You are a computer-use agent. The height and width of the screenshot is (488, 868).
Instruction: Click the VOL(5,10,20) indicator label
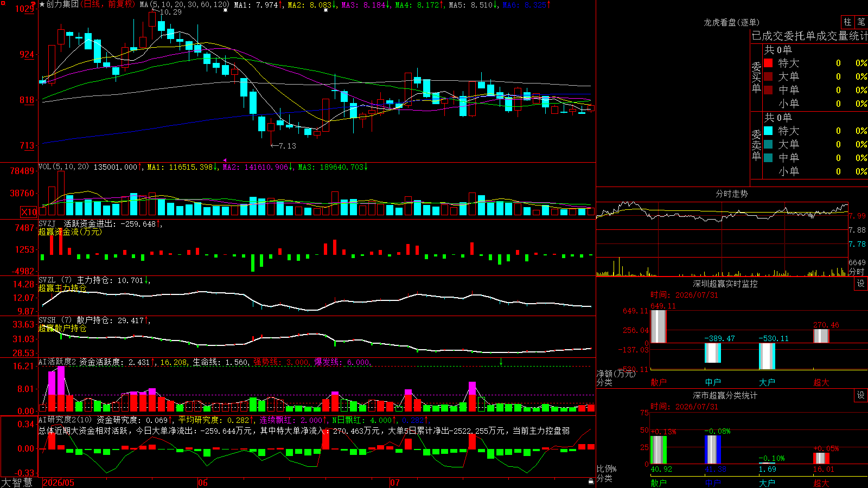click(x=63, y=167)
